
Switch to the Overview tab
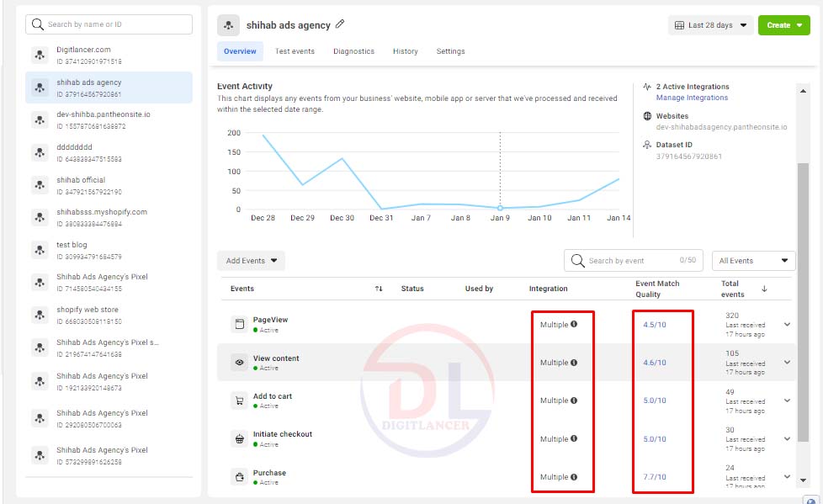(240, 51)
